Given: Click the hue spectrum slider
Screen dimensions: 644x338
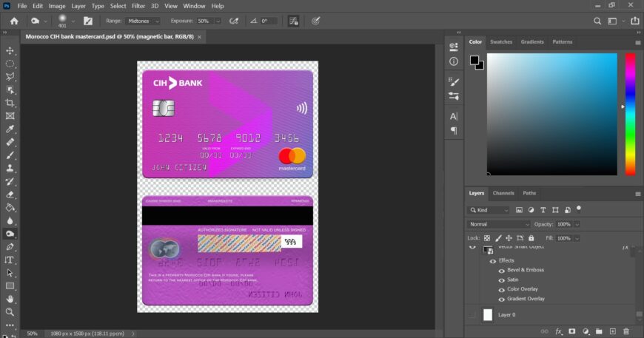Looking at the screenshot, I should (630, 115).
